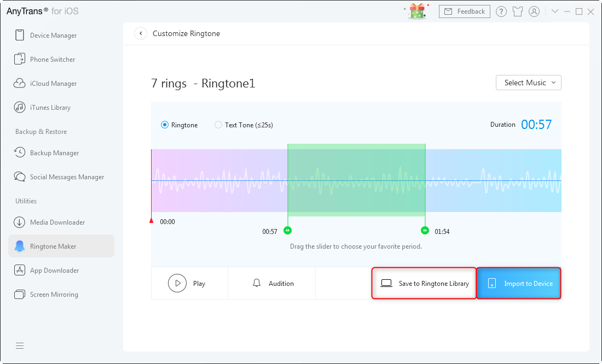Click the green end slider handle at 01:54
602x364 pixels.
(424, 231)
